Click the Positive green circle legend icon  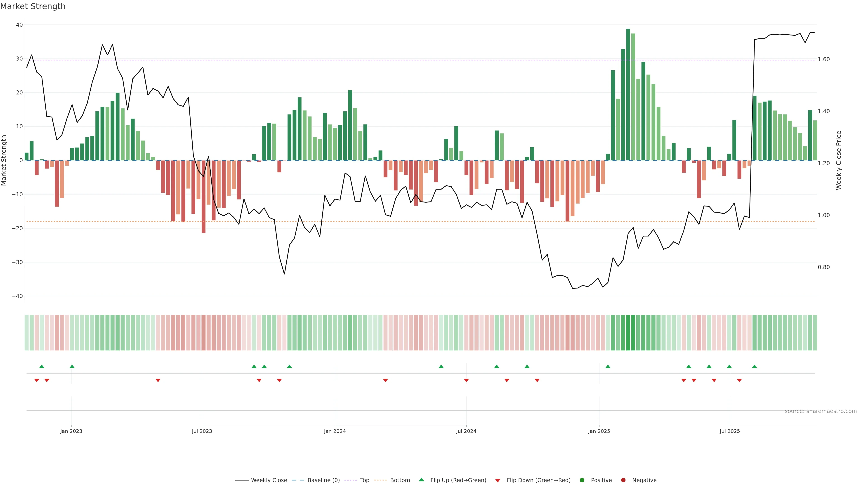tap(582, 480)
